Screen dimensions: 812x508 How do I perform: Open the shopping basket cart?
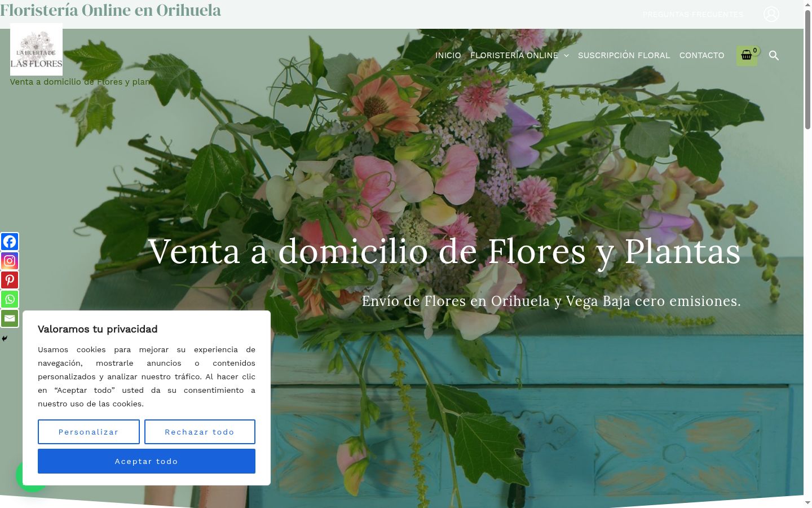point(747,55)
